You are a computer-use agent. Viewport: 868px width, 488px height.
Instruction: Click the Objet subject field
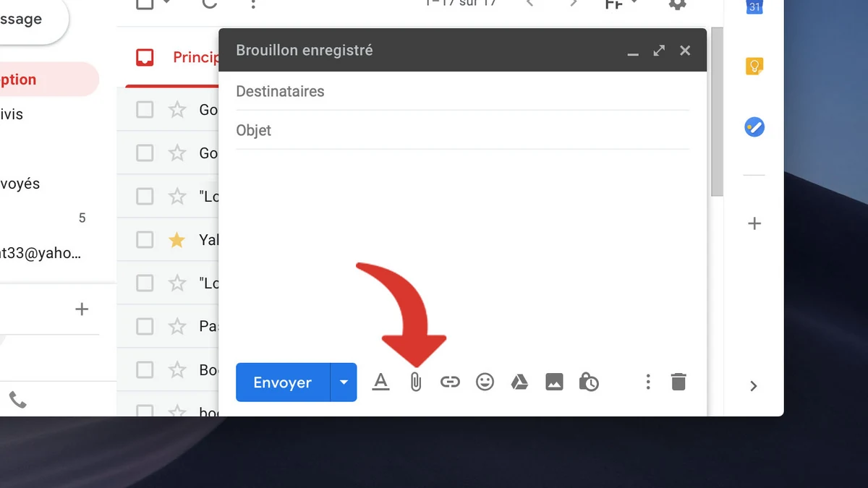[463, 131]
